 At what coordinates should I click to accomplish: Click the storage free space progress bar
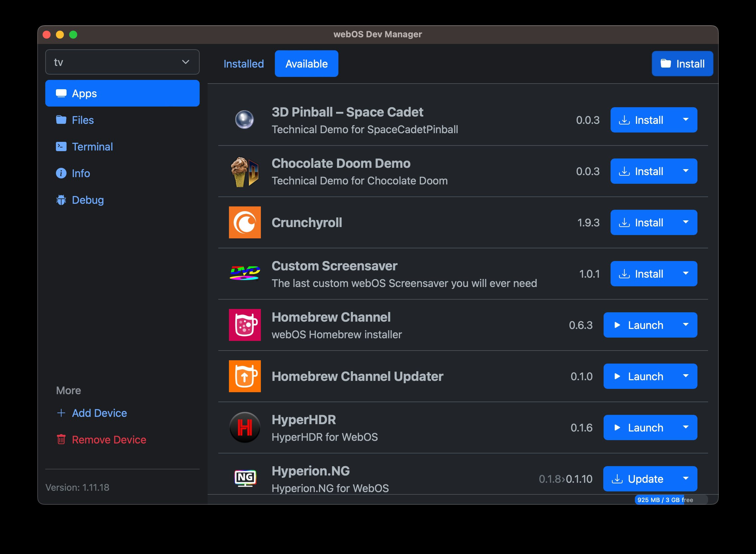pos(671,500)
